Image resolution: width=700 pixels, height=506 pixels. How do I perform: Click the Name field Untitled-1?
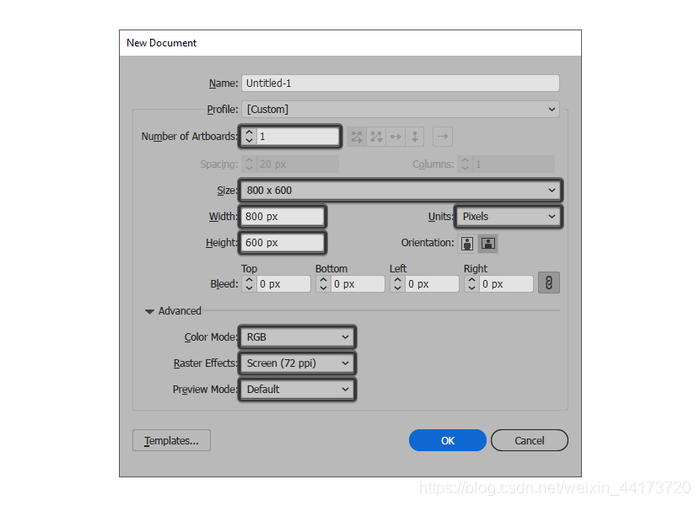(400, 83)
